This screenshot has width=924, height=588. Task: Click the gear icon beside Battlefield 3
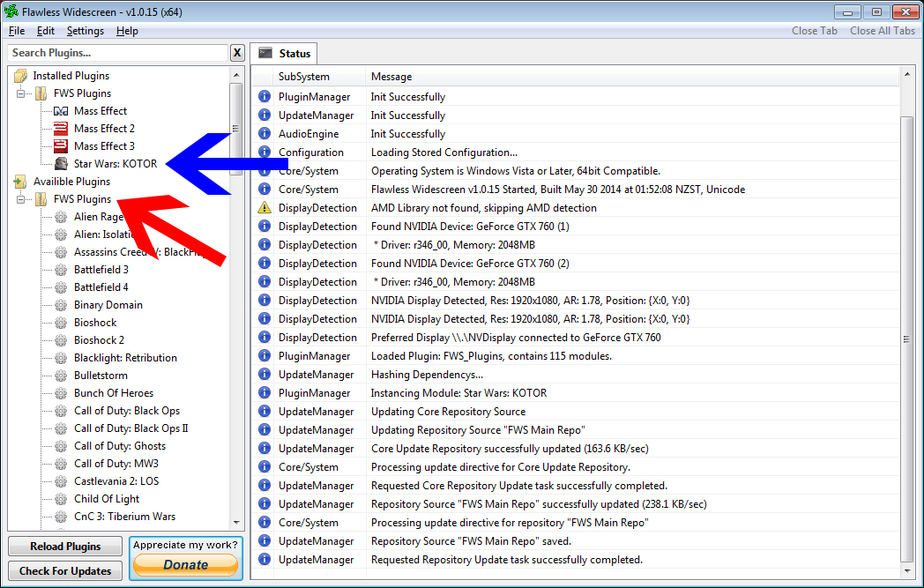(61, 270)
